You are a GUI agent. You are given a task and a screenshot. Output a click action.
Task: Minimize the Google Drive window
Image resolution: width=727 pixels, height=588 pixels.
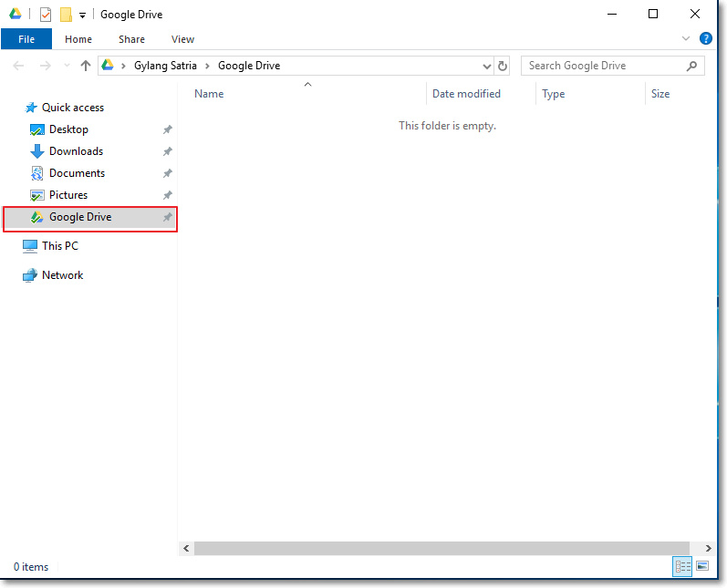click(x=612, y=14)
